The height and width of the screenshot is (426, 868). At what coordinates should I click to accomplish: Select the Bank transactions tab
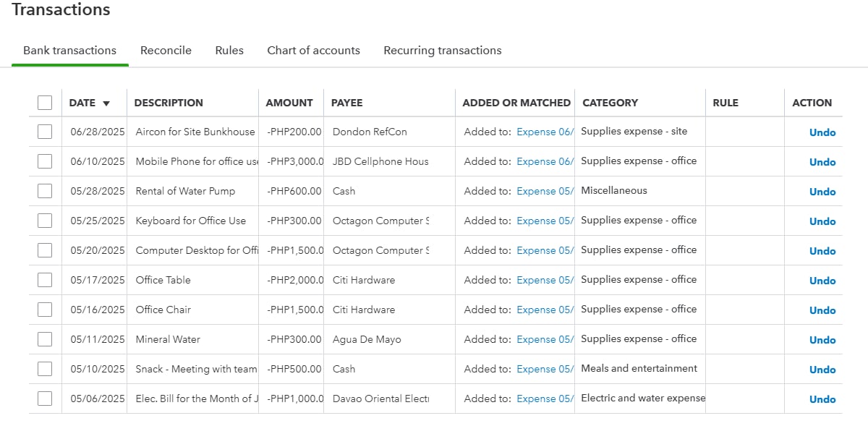click(x=69, y=51)
